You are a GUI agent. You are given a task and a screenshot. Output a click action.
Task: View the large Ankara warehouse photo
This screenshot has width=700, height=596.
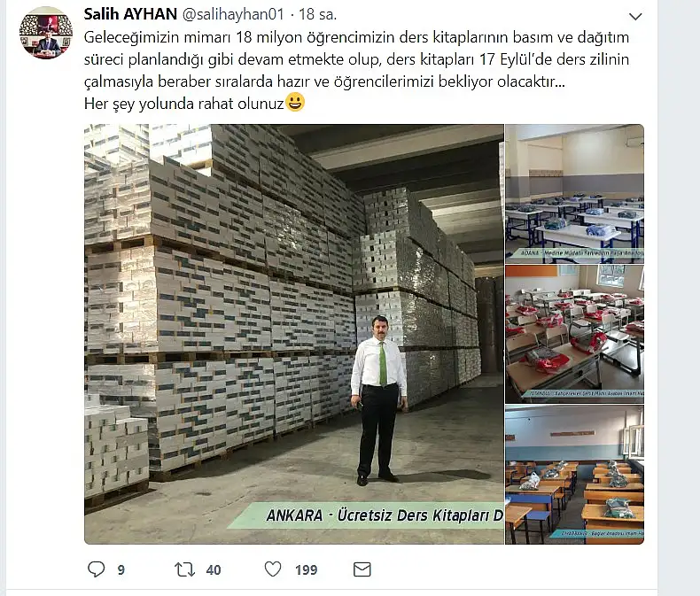point(294,334)
